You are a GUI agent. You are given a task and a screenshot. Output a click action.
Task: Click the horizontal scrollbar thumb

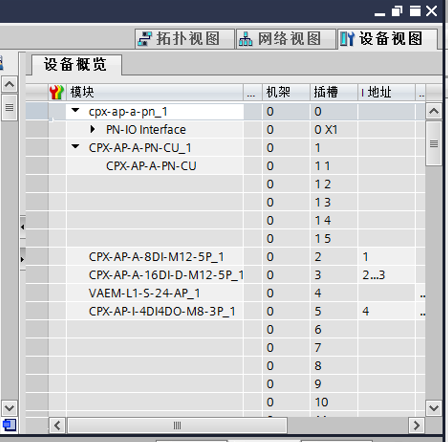click(x=178, y=425)
